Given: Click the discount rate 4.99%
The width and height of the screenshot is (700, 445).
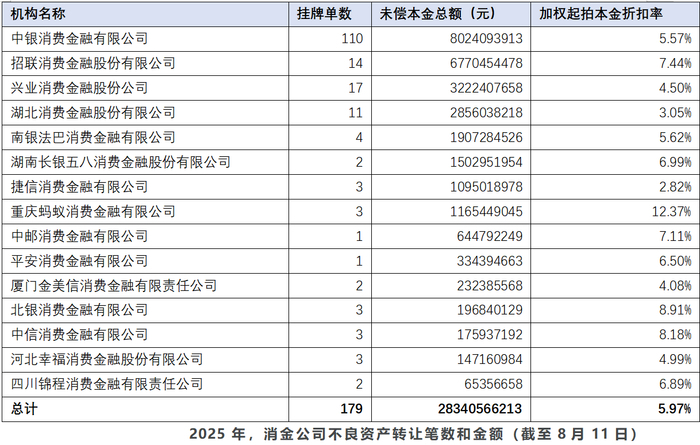Looking at the screenshot, I should pyautogui.click(x=675, y=359).
